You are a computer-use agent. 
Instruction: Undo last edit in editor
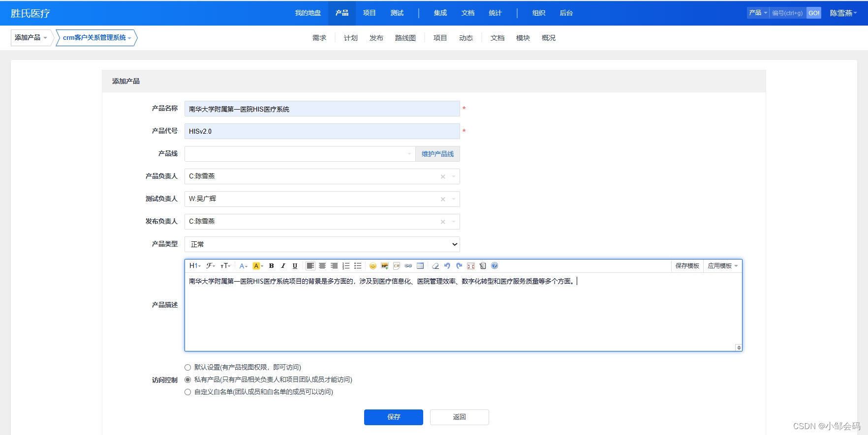point(447,266)
